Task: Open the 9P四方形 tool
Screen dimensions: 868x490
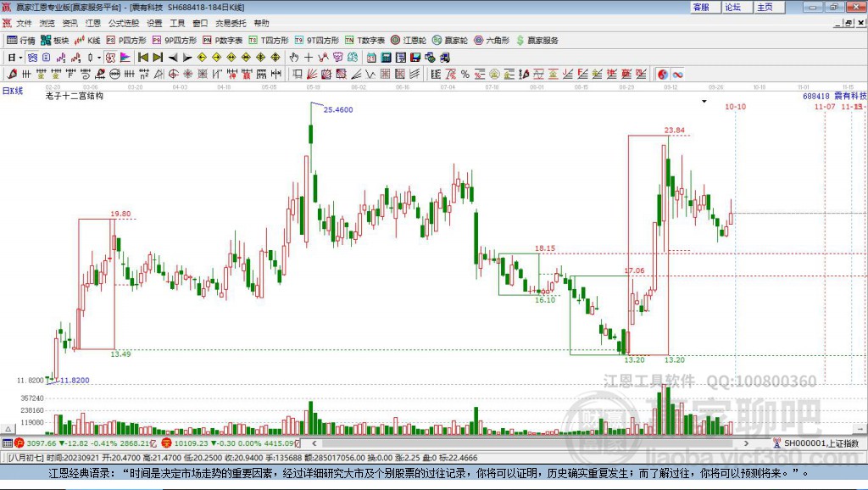Action: 175,41
